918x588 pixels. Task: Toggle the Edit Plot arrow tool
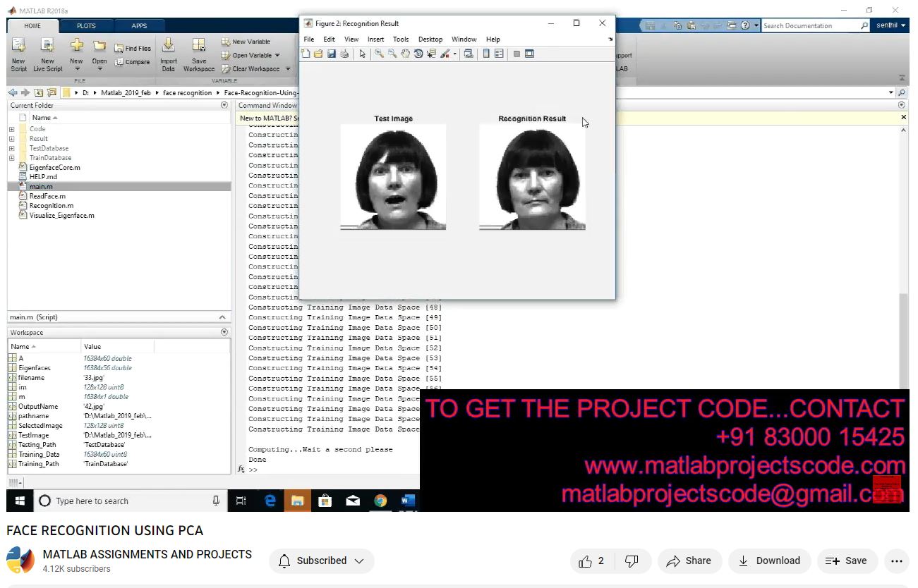coord(362,54)
